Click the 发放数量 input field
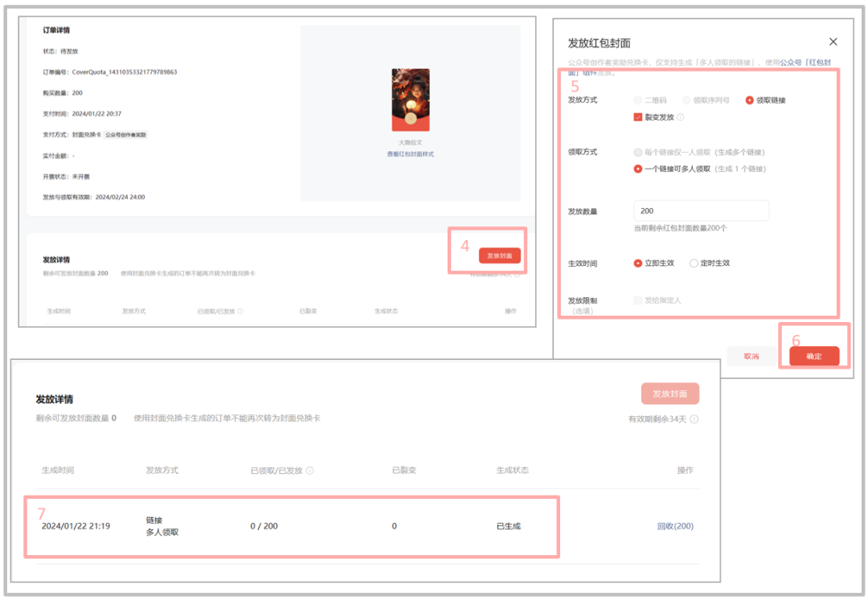Viewport: 868px width, 600px height. point(701,210)
